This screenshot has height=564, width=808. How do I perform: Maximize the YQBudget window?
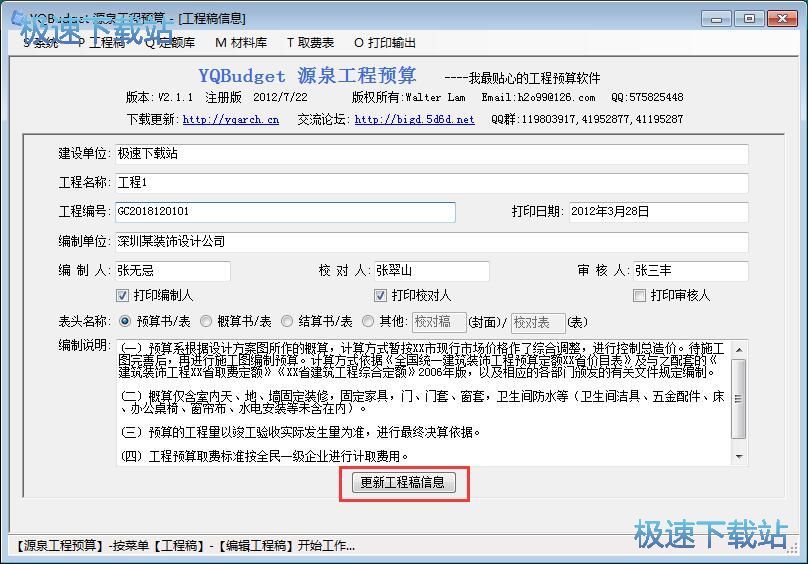click(x=749, y=19)
